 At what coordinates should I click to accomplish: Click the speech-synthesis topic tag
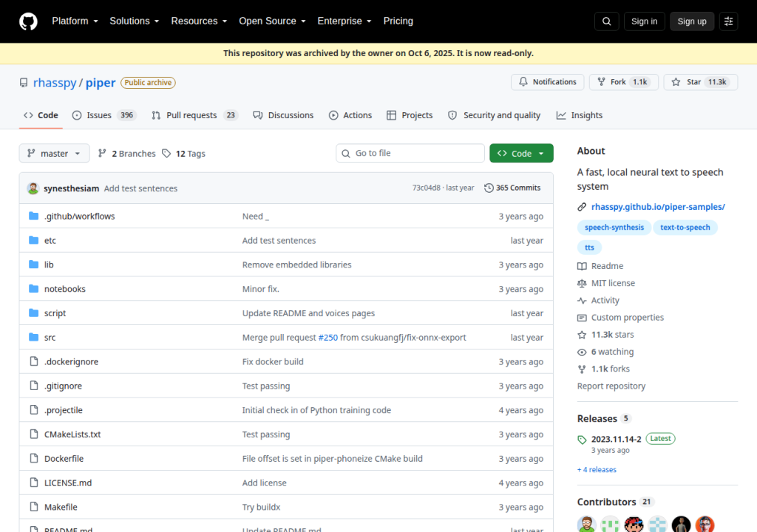614,228
